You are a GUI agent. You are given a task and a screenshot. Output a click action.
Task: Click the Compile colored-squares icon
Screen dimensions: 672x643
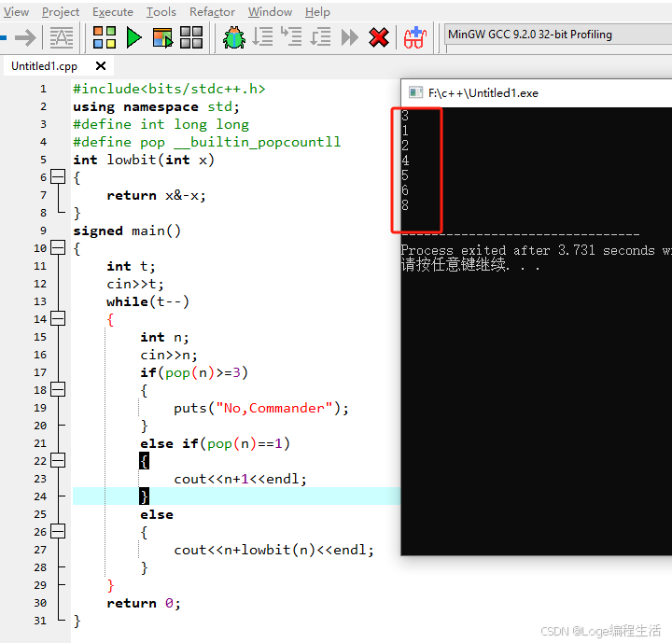point(105,37)
